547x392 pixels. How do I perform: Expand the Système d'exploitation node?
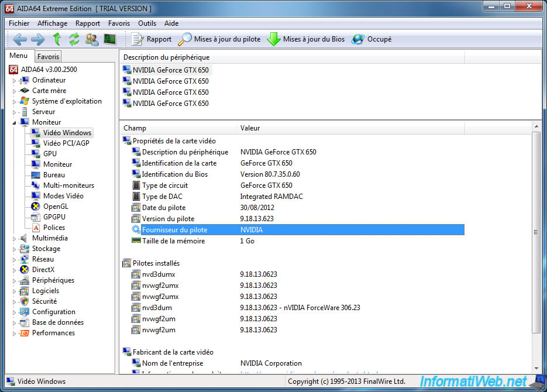click(x=14, y=101)
